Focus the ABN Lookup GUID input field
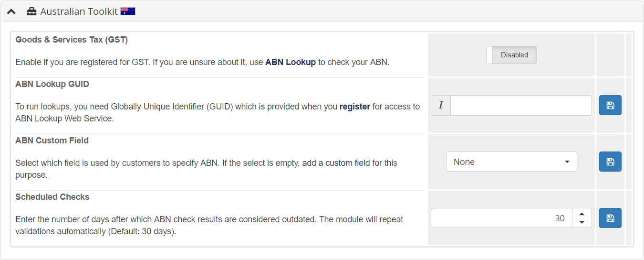644x260 pixels. [x=521, y=105]
